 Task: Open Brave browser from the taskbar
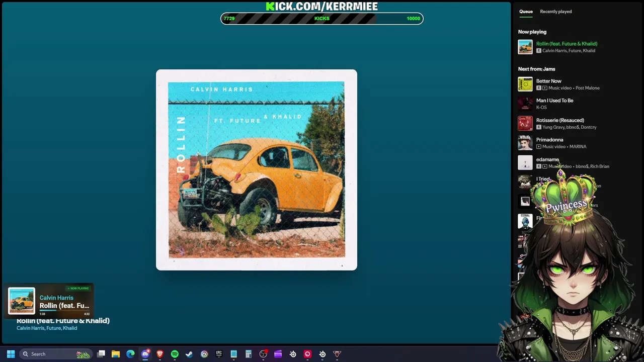[160, 354]
